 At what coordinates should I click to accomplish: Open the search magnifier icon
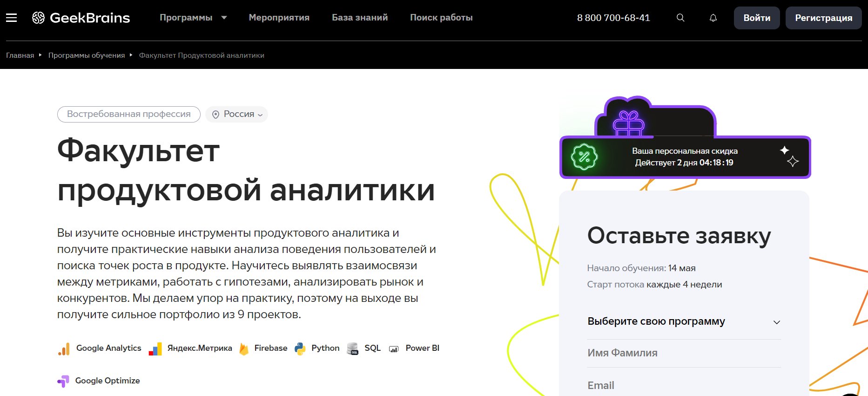click(680, 18)
